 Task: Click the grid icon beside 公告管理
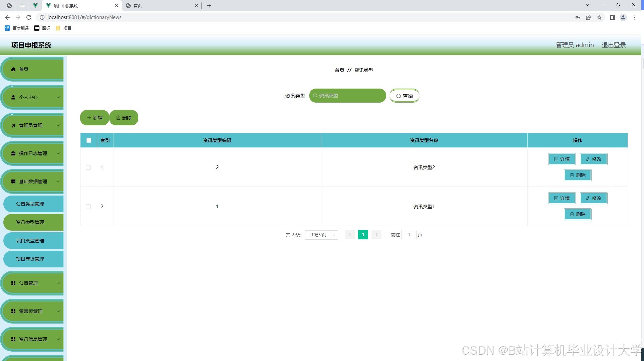click(13, 283)
